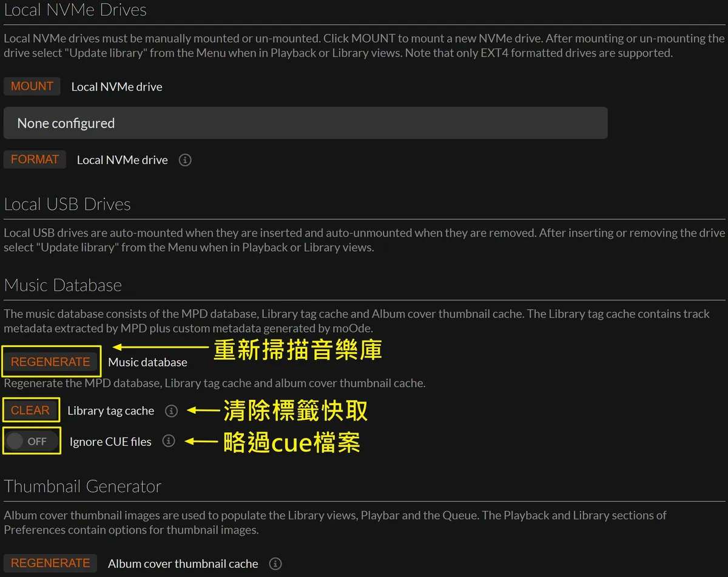Show info for Library tag cache
The height and width of the screenshot is (577, 728).
pyautogui.click(x=172, y=411)
